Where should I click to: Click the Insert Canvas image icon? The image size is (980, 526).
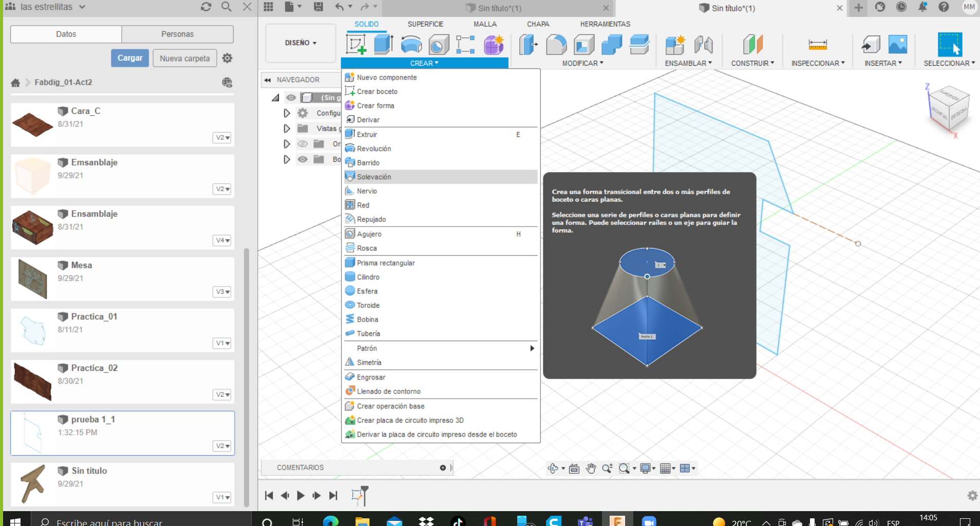[897, 45]
